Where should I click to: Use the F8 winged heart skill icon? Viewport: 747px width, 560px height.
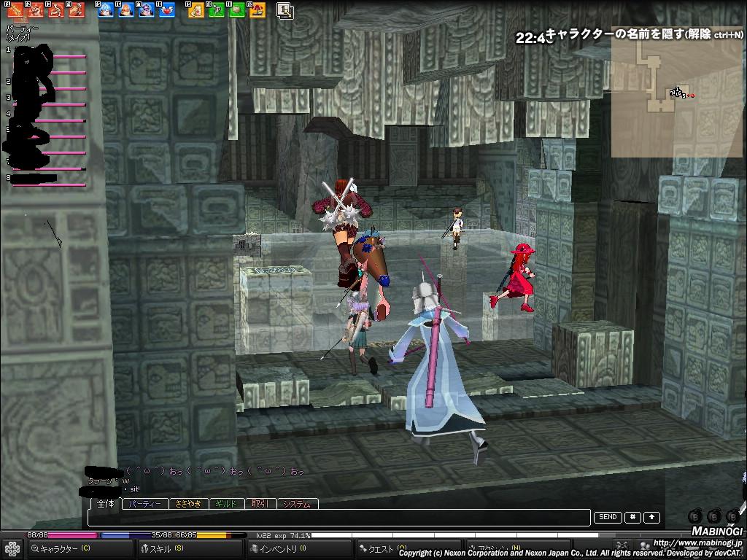coord(167,9)
